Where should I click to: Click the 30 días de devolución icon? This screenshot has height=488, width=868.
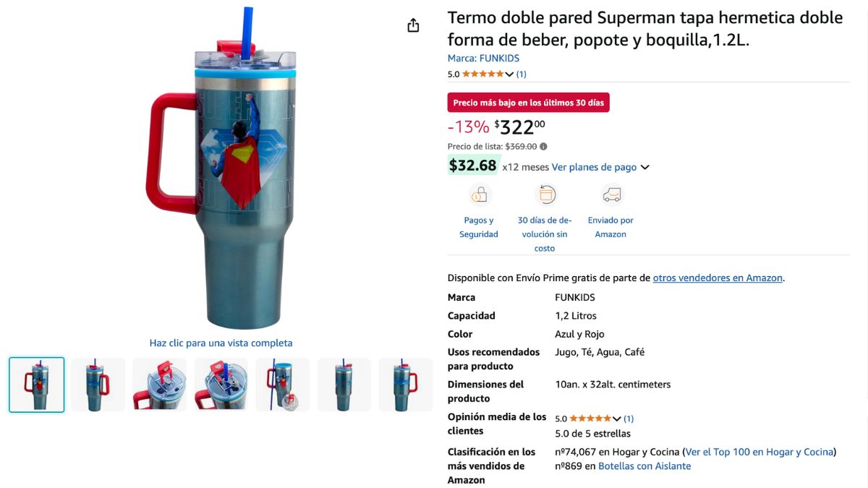(x=545, y=194)
